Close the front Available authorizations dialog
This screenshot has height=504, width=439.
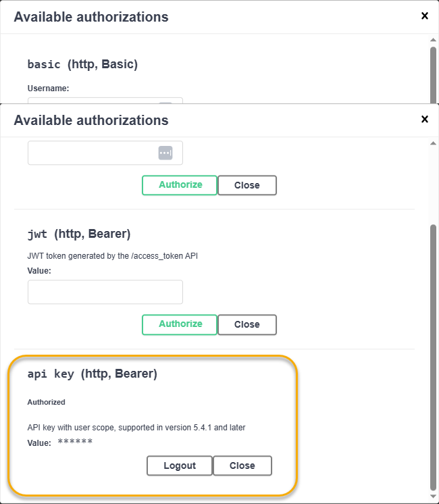(x=425, y=120)
